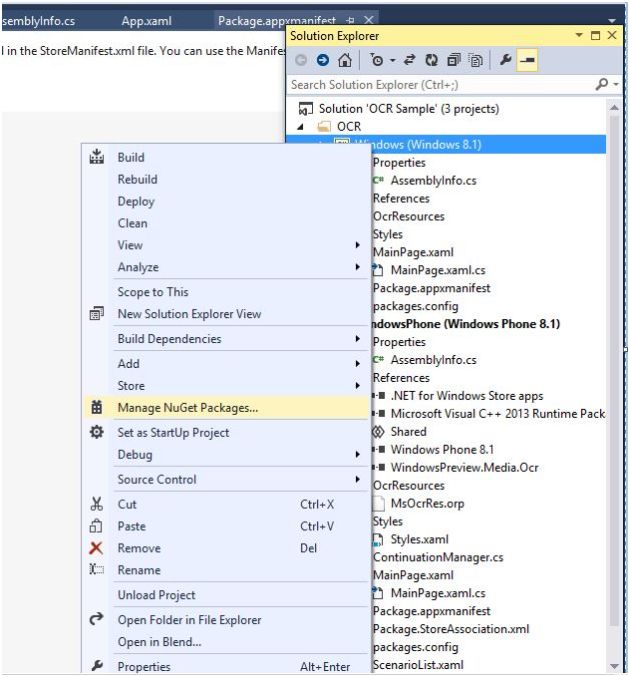This screenshot has height=677, width=630.
Task: Click the Search Solution Explorer field
Action: pyautogui.click(x=440, y=85)
